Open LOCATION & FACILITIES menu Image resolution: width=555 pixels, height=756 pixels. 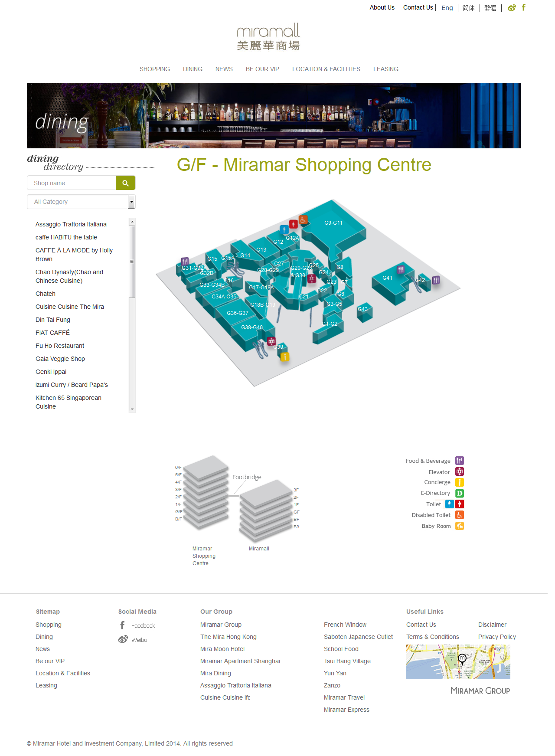[326, 69]
